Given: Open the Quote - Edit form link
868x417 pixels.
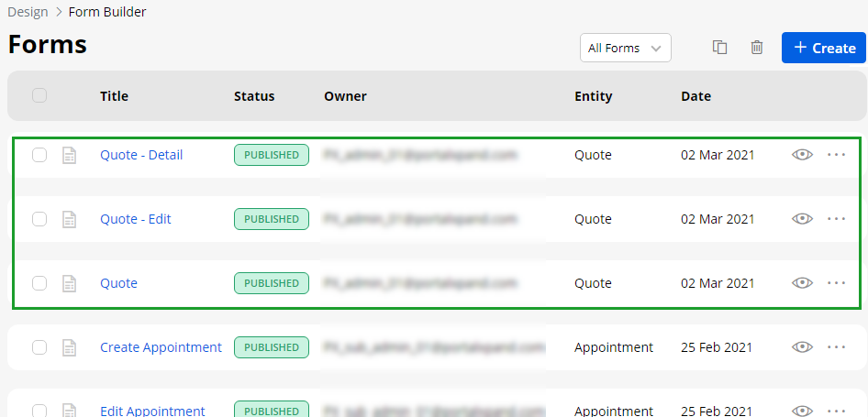Looking at the screenshot, I should 136,219.
